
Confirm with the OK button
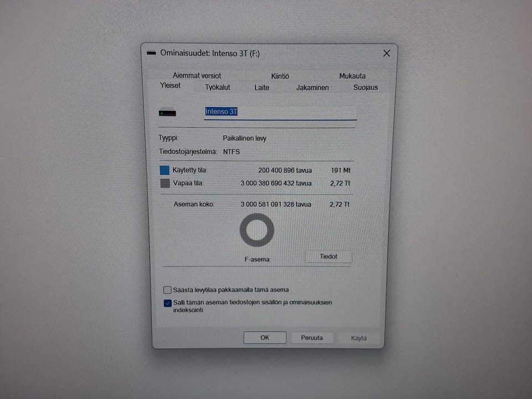click(x=265, y=337)
